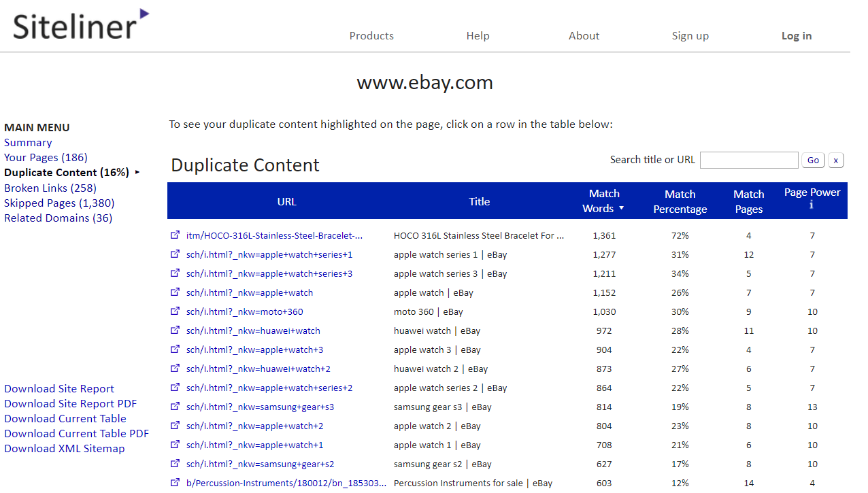Open external link icon for moto+360 row
This screenshot has height=493, width=868.
point(175,311)
